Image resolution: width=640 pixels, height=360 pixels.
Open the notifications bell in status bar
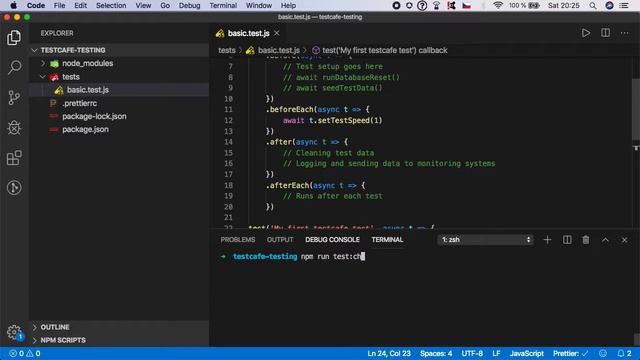pos(624,353)
